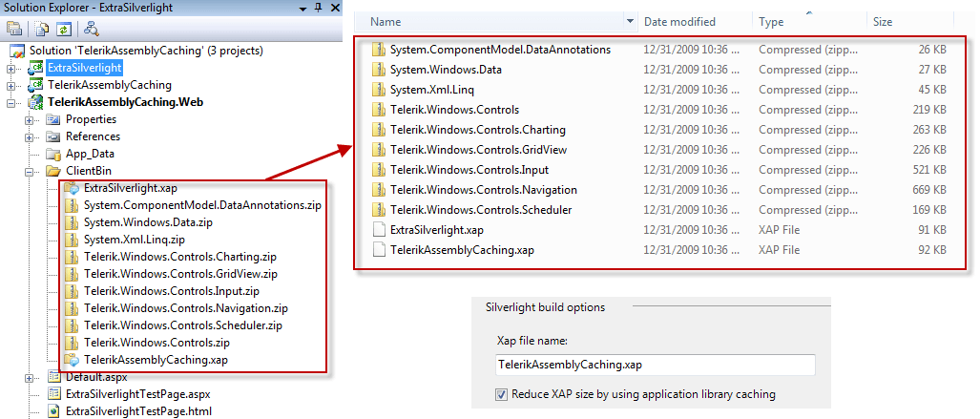The image size is (980, 419).
Task: Select Telerik.Windows.Controls.Input.zip in tree
Action: (x=171, y=291)
